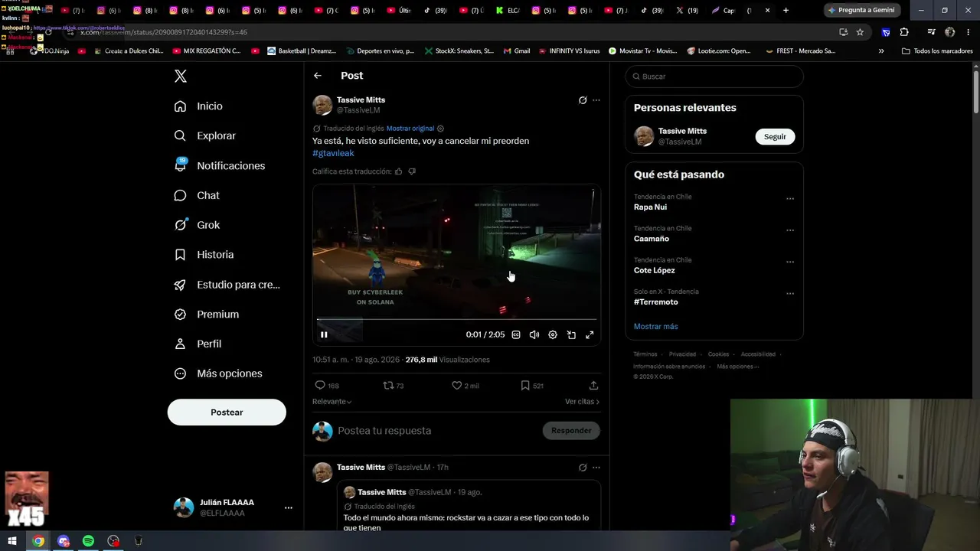The height and width of the screenshot is (551, 980).
Task: Click the install app icon in address bar
Action: (x=843, y=32)
